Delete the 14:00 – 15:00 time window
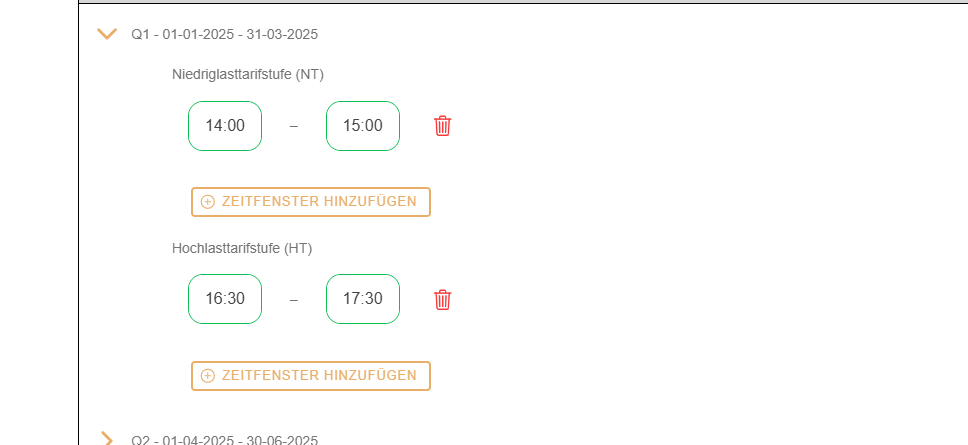 [443, 126]
